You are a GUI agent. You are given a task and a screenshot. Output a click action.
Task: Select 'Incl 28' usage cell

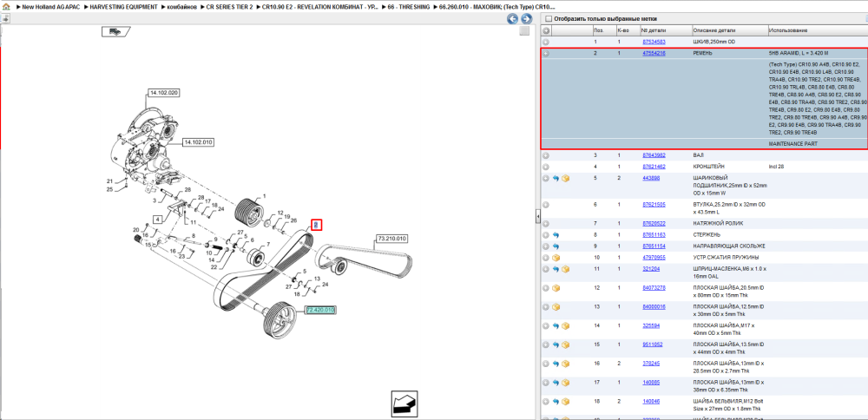tap(776, 167)
